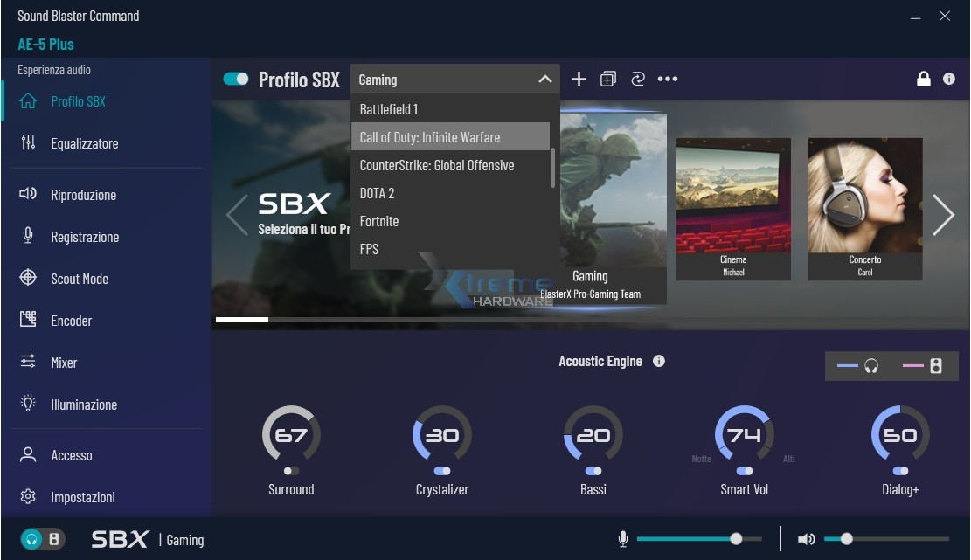Open the Impostazioni page
The width and height of the screenshot is (971, 560).
[88, 497]
